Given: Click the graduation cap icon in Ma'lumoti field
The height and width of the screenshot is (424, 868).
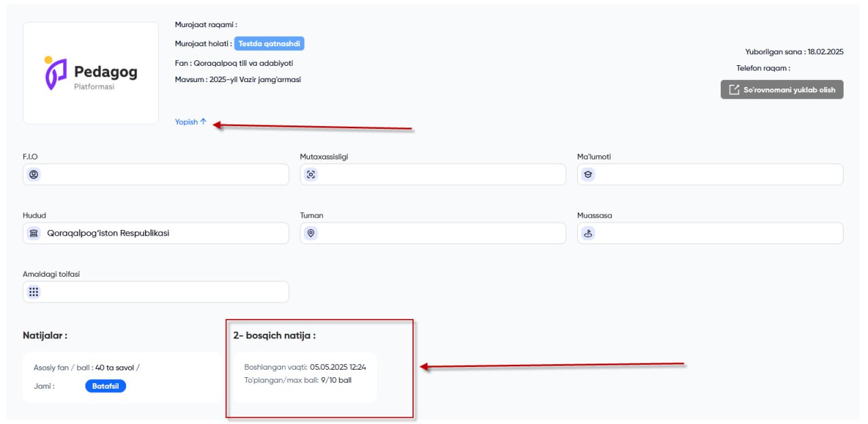Looking at the screenshot, I should click(x=588, y=174).
